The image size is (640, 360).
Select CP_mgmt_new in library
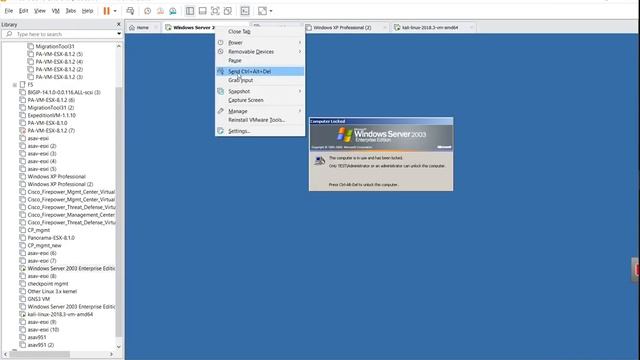[x=44, y=246]
